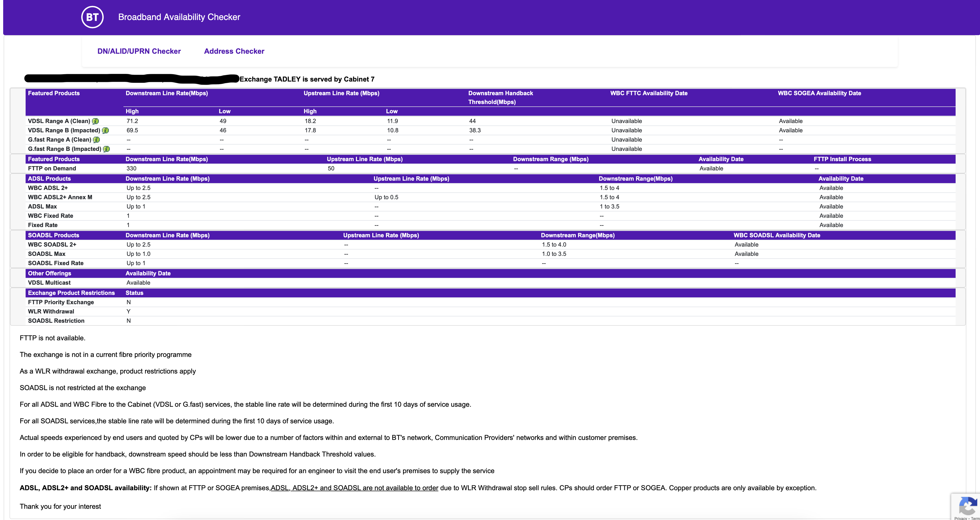This screenshot has height=520, width=980.
Task: Click the Broadband Availability Checker title
Action: 179,17
